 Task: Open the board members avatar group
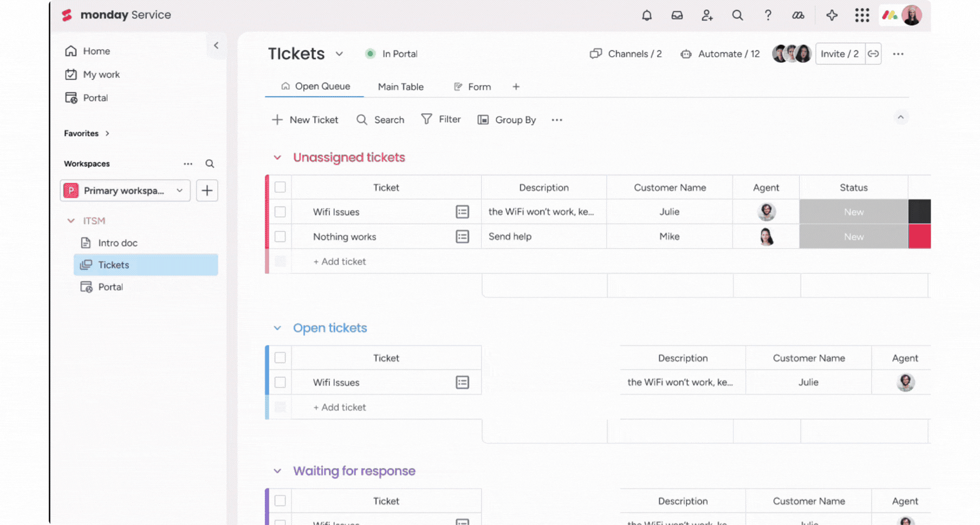tap(791, 54)
